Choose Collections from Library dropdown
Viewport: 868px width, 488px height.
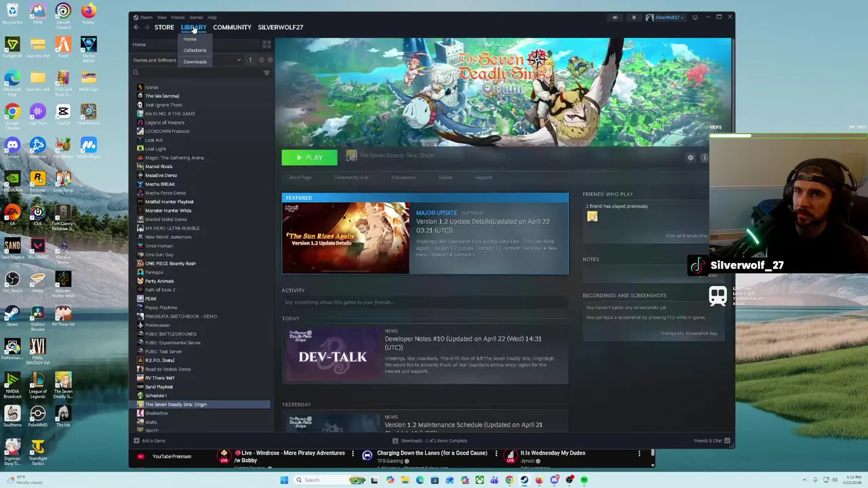click(195, 50)
